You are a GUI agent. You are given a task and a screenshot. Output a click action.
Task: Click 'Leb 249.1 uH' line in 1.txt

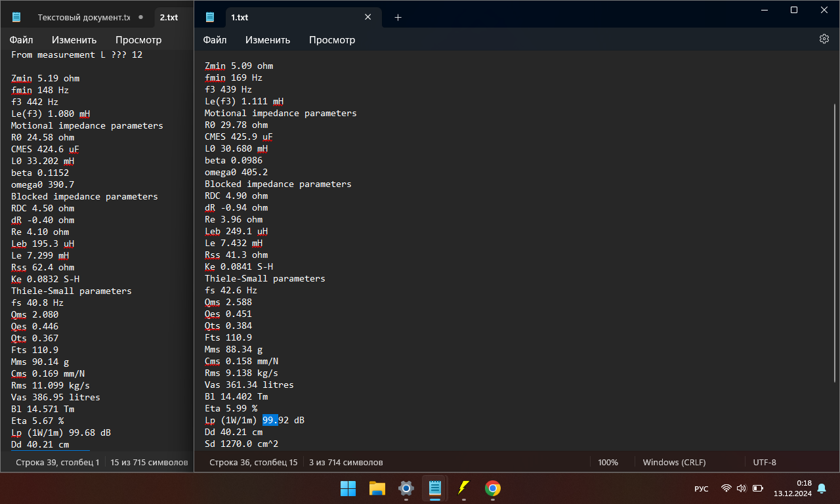point(236,231)
